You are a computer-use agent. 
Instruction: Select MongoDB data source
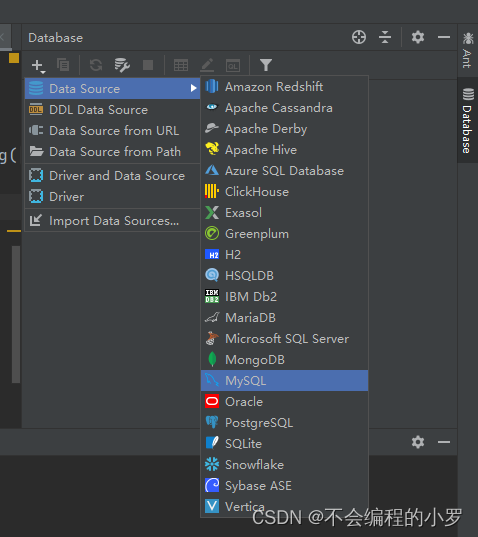[285, 360]
